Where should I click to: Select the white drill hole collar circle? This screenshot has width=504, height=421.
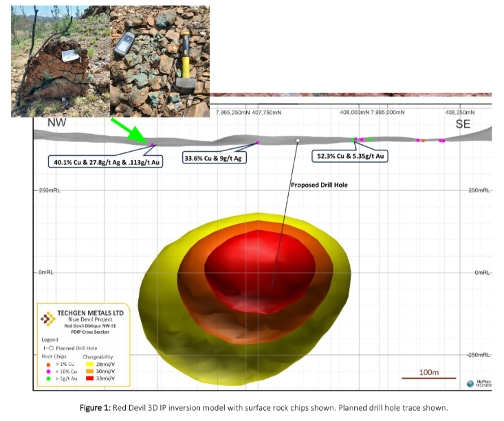click(x=298, y=140)
